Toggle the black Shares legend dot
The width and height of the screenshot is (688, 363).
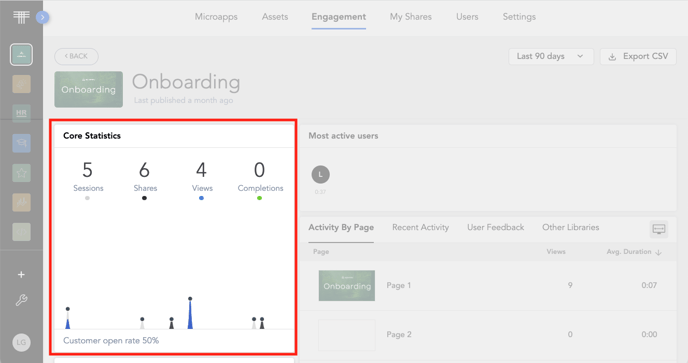(x=144, y=198)
